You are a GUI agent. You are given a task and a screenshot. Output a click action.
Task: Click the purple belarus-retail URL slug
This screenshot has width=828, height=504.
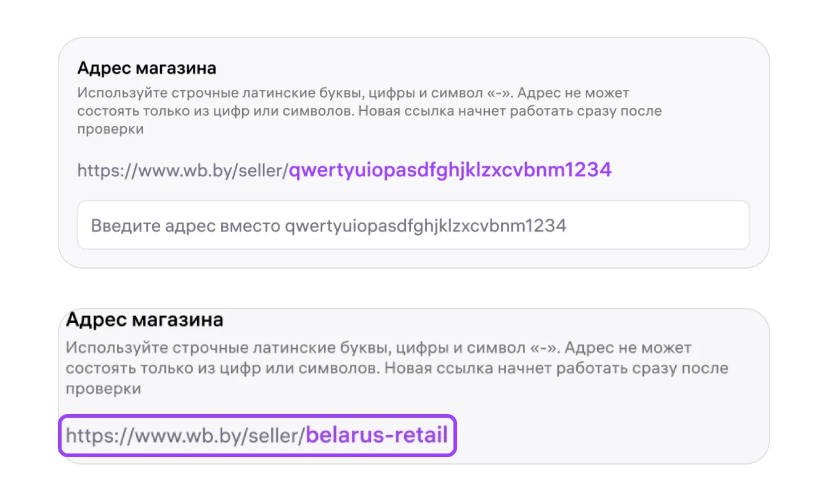377,436
